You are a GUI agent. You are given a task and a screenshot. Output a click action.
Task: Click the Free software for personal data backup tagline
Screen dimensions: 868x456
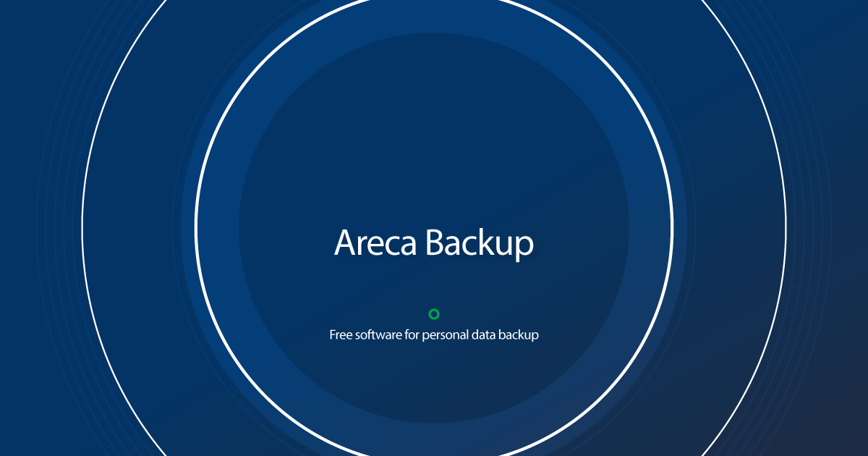tap(434, 336)
